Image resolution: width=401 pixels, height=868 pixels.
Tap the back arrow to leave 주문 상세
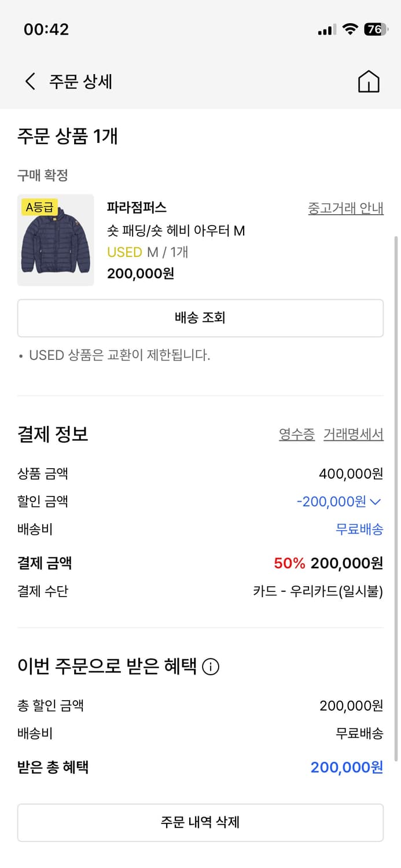click(30, 81)
